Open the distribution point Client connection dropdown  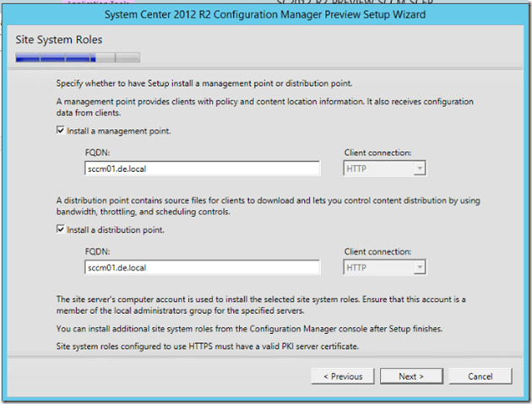[x=384, y=267]
